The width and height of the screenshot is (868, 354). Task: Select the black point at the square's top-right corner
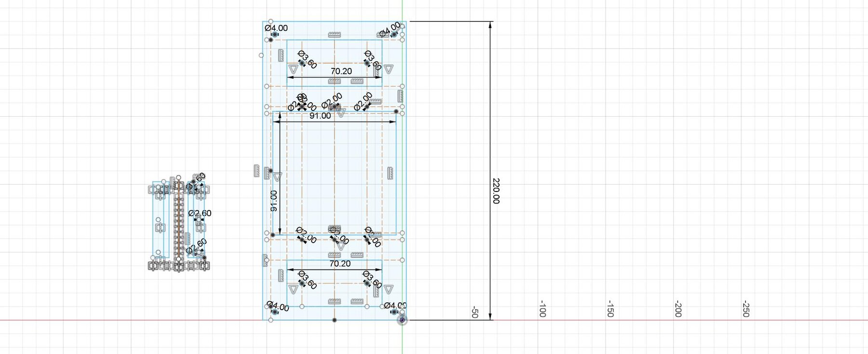tap(396, 111)
